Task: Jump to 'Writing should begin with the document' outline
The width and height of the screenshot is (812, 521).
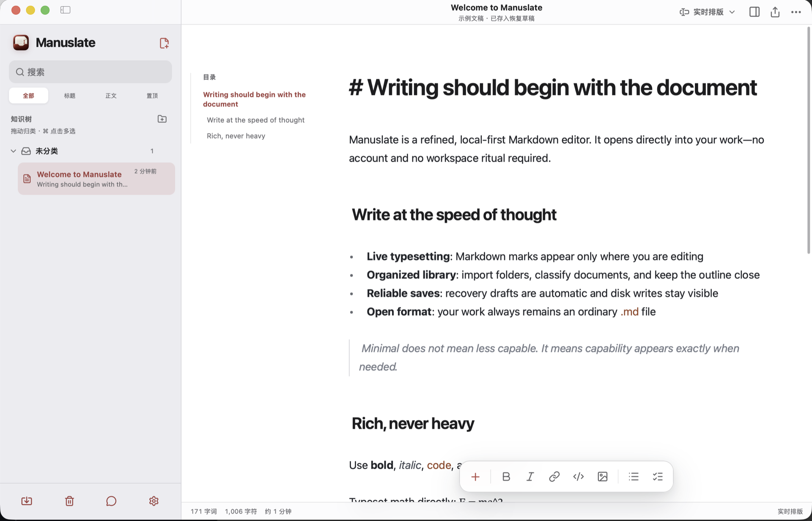Action: click(254, 99)
